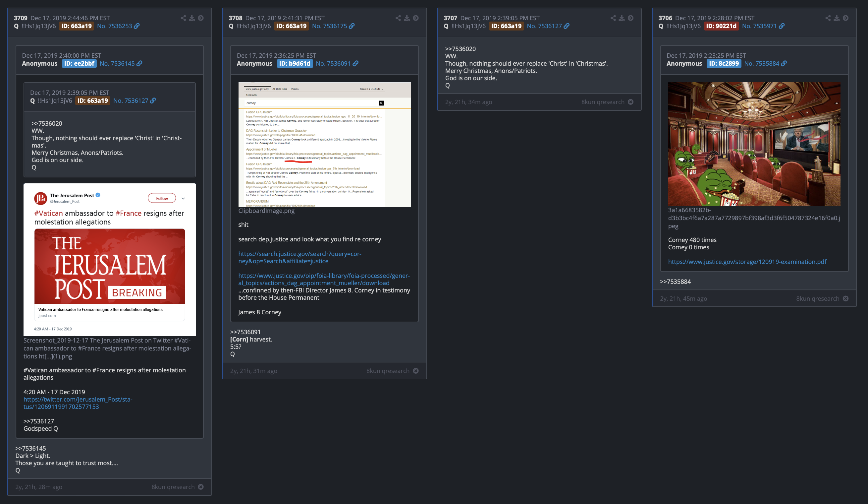Click 8kun qresearch label on post 3708
868x504 pixels.
[388, 371]
